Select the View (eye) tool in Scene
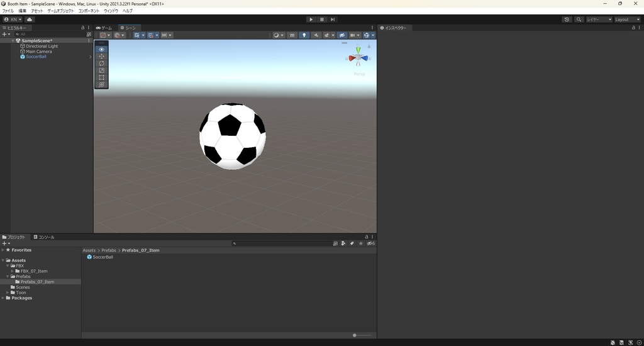 coord(101,49)
